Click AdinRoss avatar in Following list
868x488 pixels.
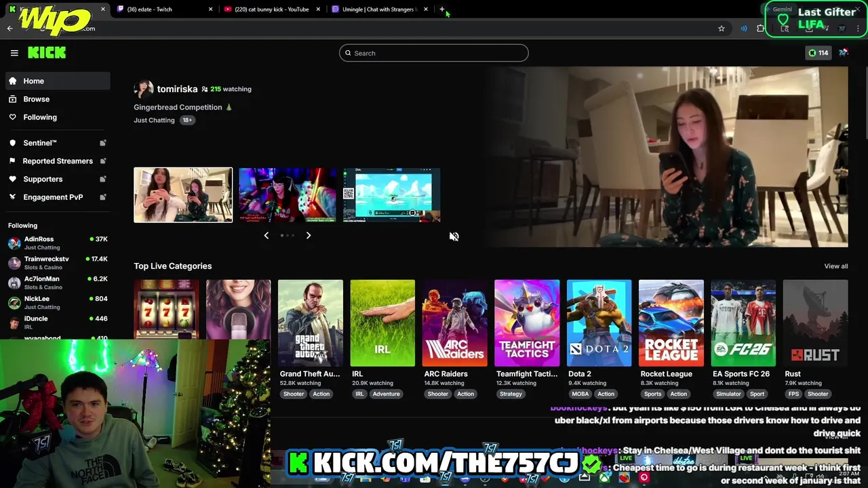(14, 243)
